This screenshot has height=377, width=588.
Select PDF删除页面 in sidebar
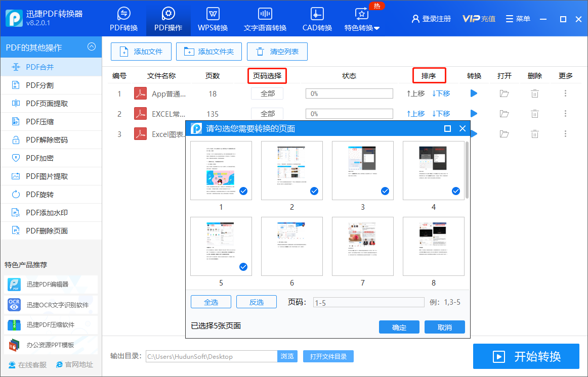tap(51, 231)
